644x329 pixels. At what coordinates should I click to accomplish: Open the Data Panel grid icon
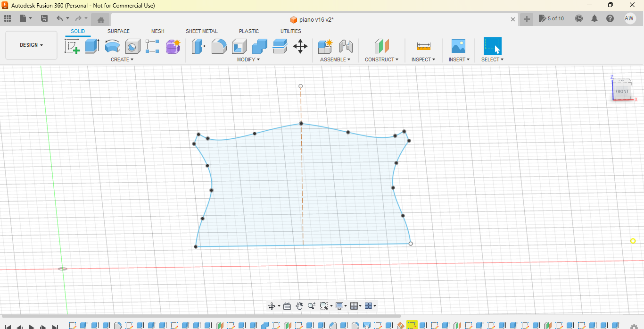tap(8, 18)
